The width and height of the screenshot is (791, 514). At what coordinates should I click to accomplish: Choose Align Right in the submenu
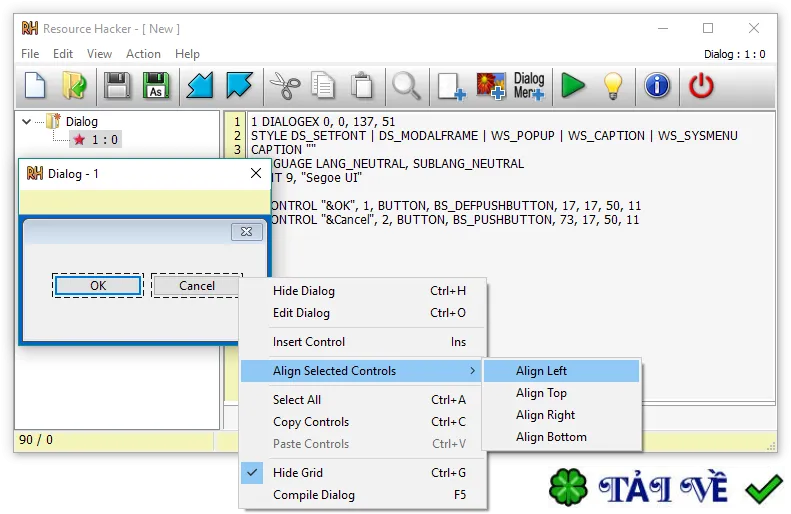click(561, 415)
